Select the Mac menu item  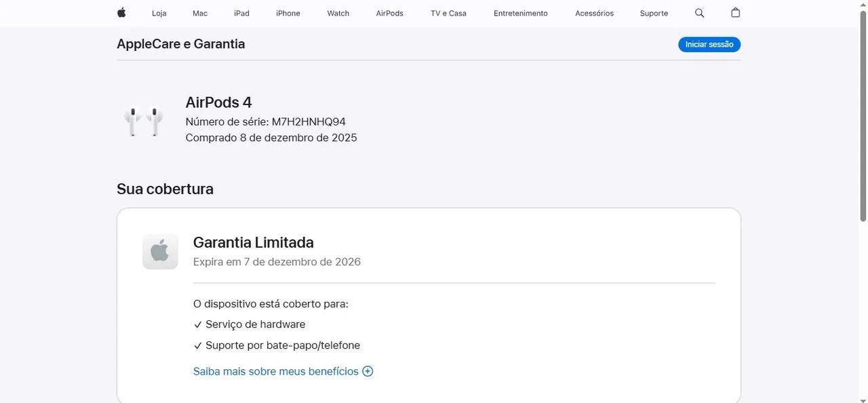pyautogui.click(x=199, y=13)
